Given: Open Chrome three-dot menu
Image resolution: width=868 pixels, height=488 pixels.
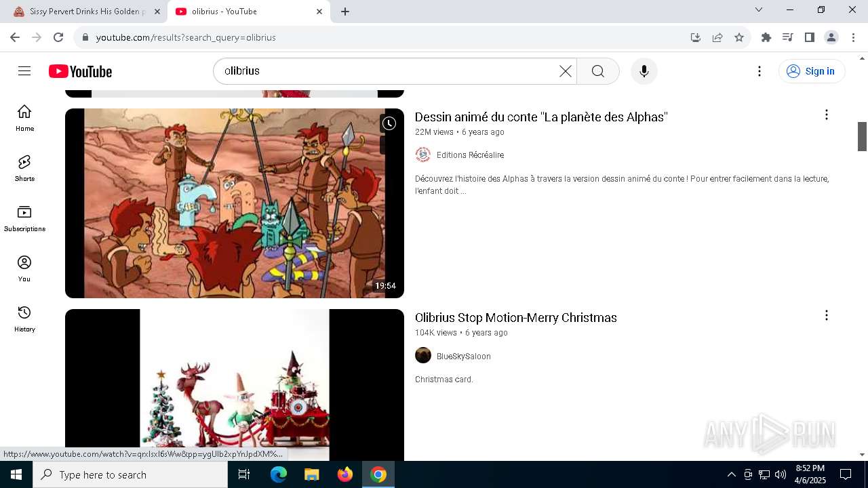Looking at the screenshot, I should click(853, 37).
